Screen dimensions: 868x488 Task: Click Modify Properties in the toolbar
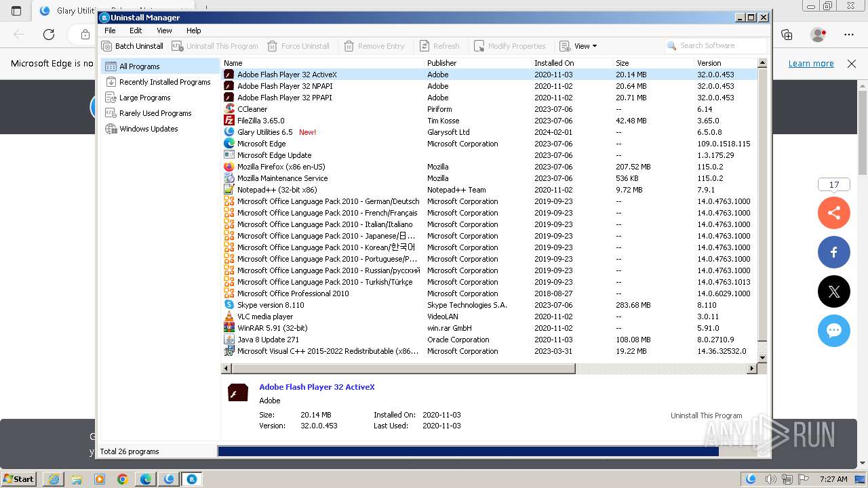click(x=510, y=46)
